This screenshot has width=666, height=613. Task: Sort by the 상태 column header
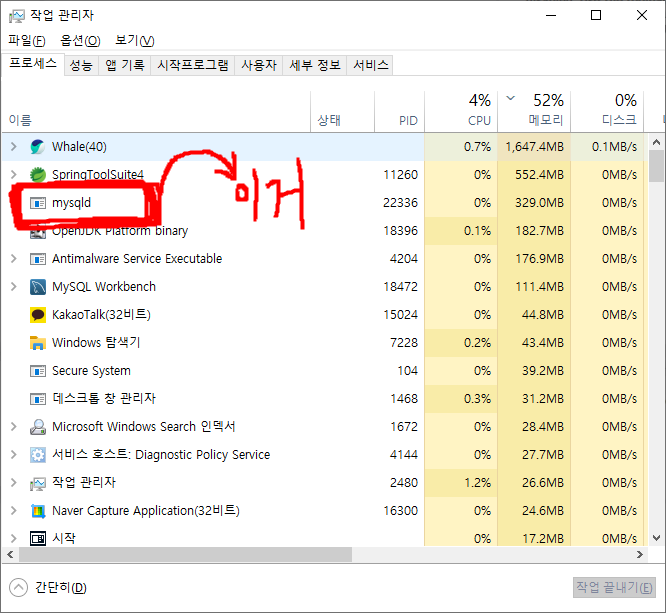(x=342, y=112)
